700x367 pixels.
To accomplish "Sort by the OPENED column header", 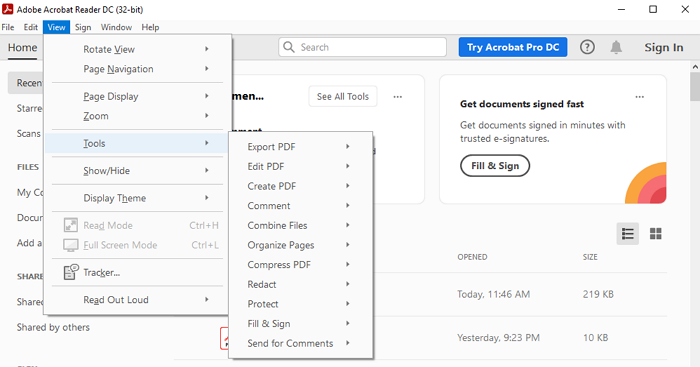I will tap(472, 257).
